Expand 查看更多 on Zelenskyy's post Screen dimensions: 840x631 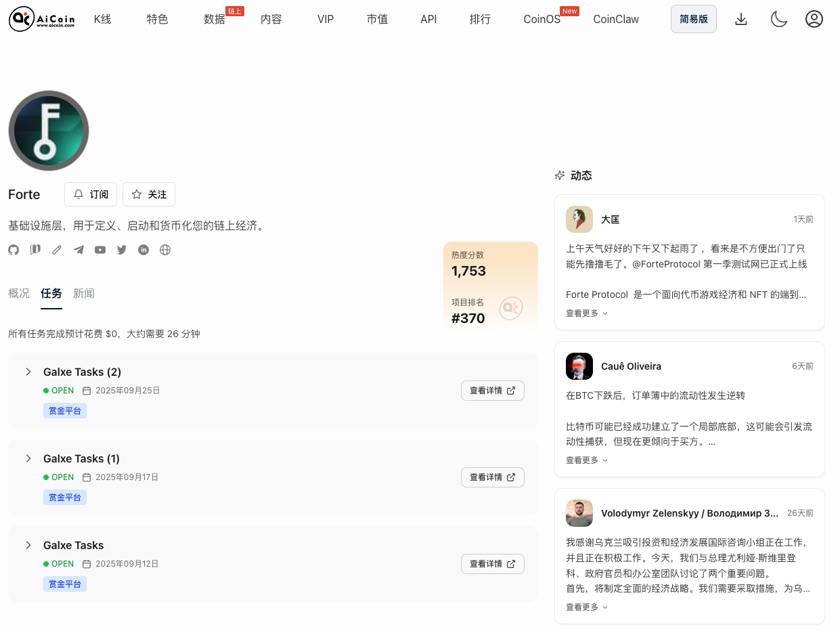coord(587,607)
